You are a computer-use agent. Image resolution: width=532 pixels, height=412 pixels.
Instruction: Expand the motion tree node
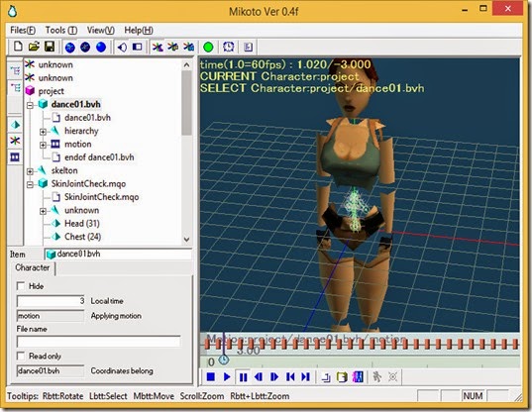[43, 145]
